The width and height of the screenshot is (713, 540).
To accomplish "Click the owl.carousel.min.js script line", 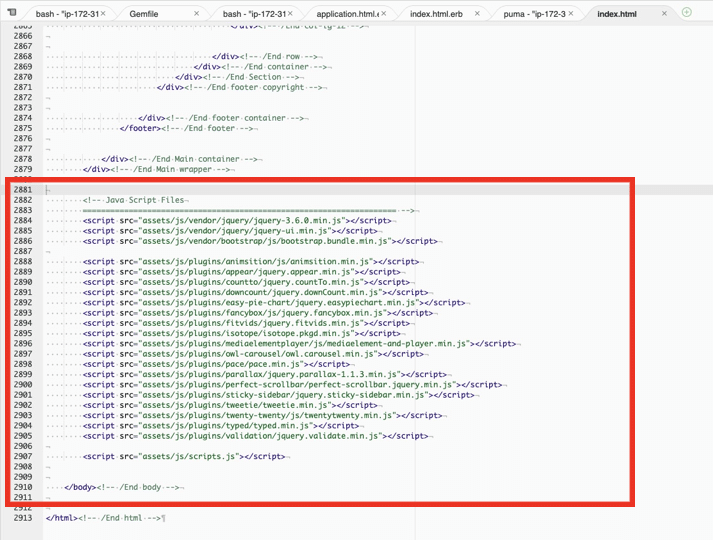I will coord(253,354).
